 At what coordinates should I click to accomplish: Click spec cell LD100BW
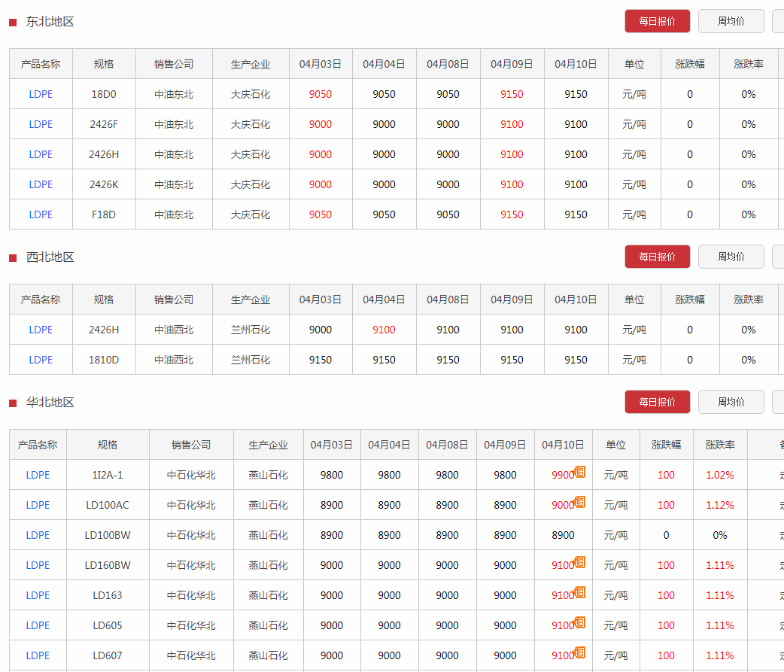click(x=108, y=535)
